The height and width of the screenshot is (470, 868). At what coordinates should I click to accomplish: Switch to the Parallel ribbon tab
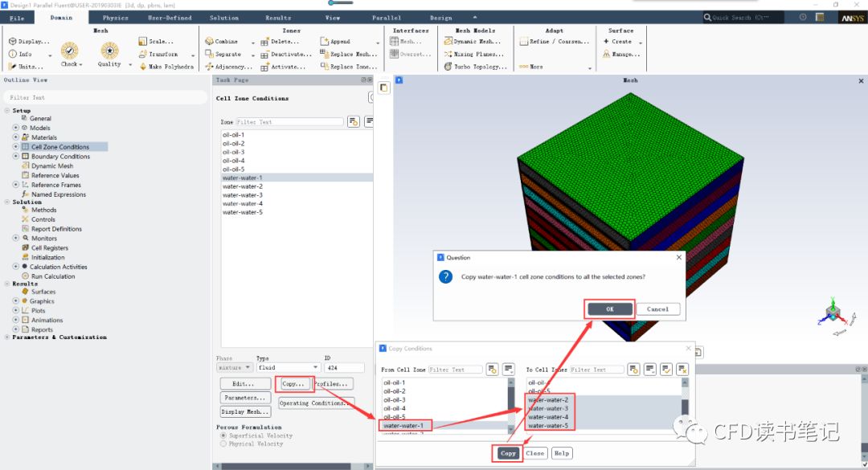pyautogui.click(x=387, y=18)
